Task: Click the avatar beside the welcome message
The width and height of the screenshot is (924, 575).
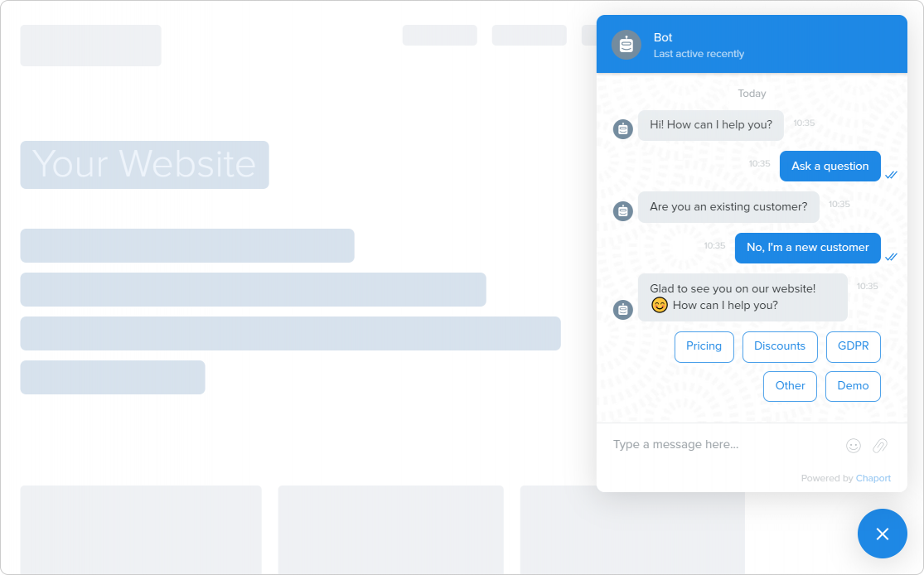Action: [x=622, y=309]
